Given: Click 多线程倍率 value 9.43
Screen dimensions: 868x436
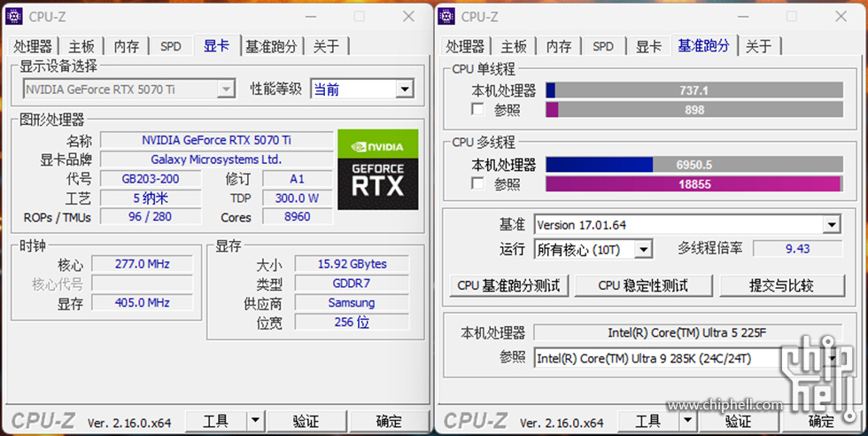Looking at the screenshot, I should (798, 249).
